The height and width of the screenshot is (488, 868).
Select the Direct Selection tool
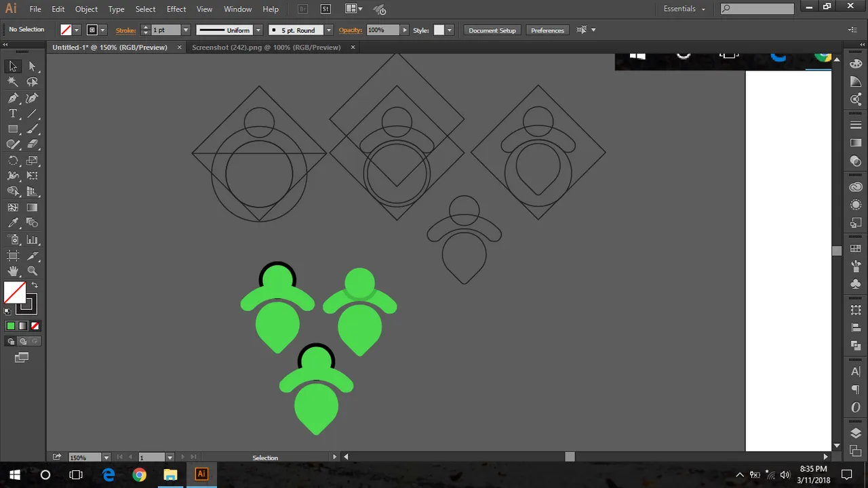point(32,66)
